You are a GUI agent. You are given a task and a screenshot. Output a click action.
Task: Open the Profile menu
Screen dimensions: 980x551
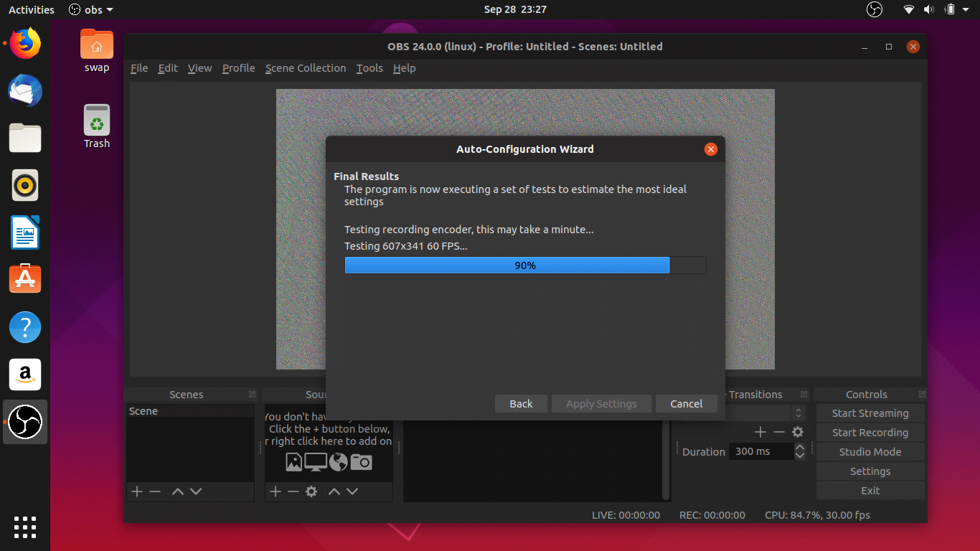point(238,68)
